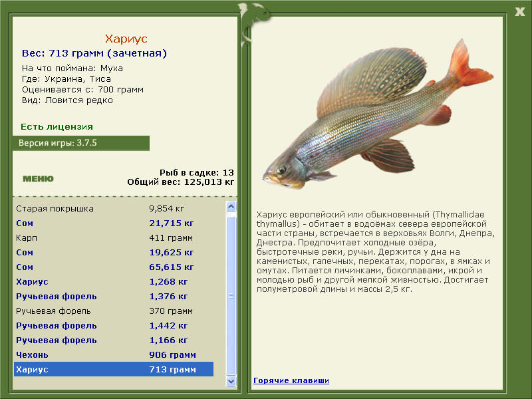Click the scroll up arrow of the catch list
This screenshot has height=399, width=532.
[231, 206]
